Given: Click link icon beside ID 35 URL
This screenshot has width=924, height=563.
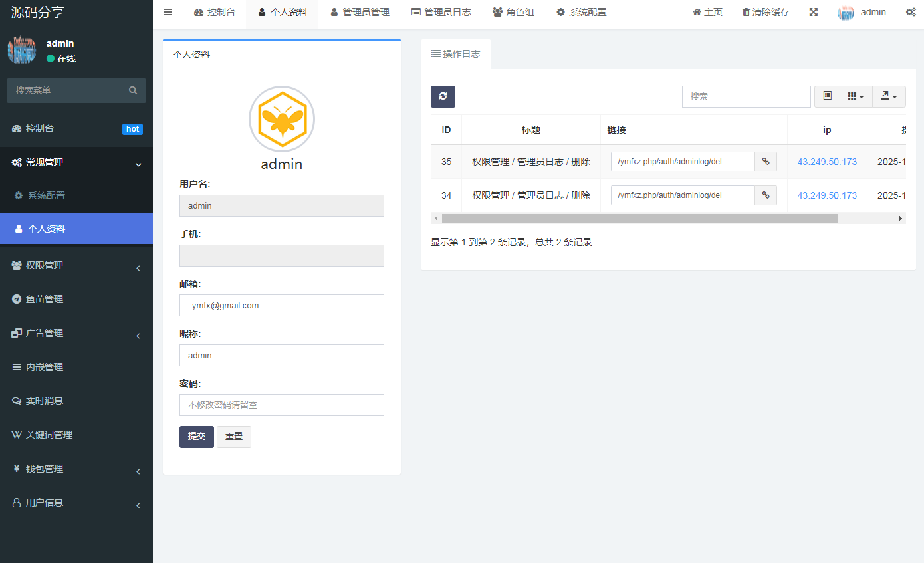Looking at the screenshot, I should [x=766, y=162].
